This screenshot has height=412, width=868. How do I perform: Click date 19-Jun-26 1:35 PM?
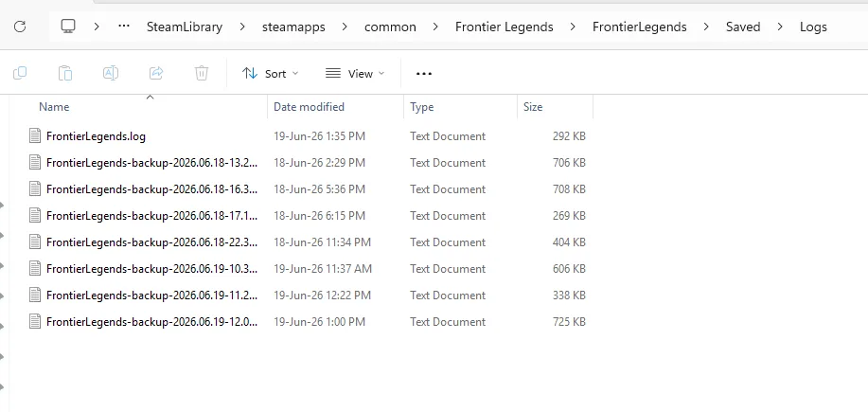point(319,136)
